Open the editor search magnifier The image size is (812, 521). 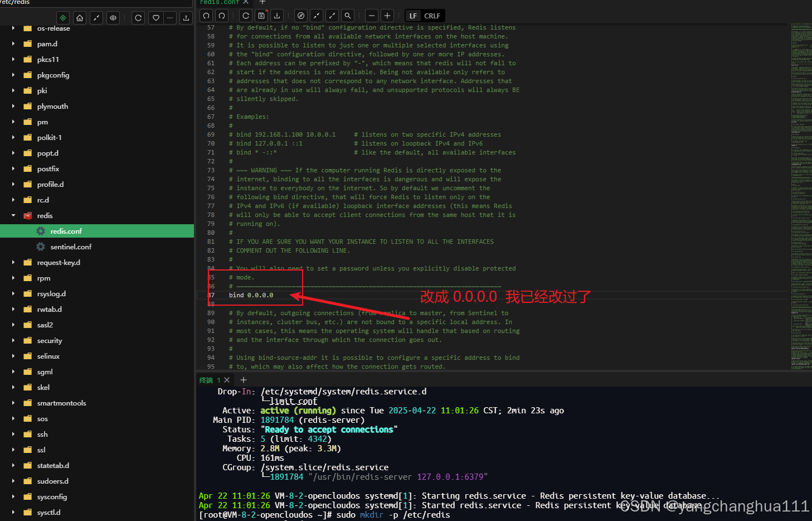click(x=347, y=15)
